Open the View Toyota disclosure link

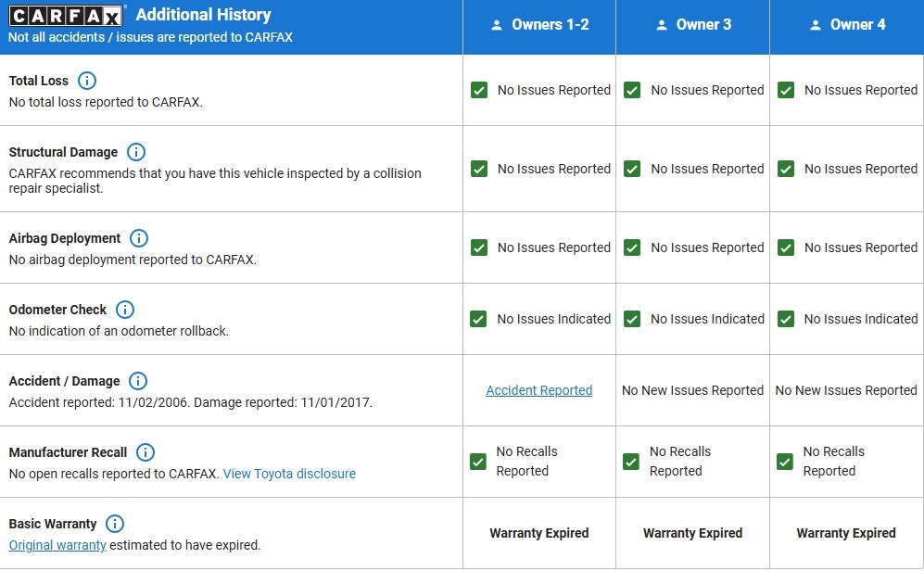pyautogui.click(x=289, y=474)
